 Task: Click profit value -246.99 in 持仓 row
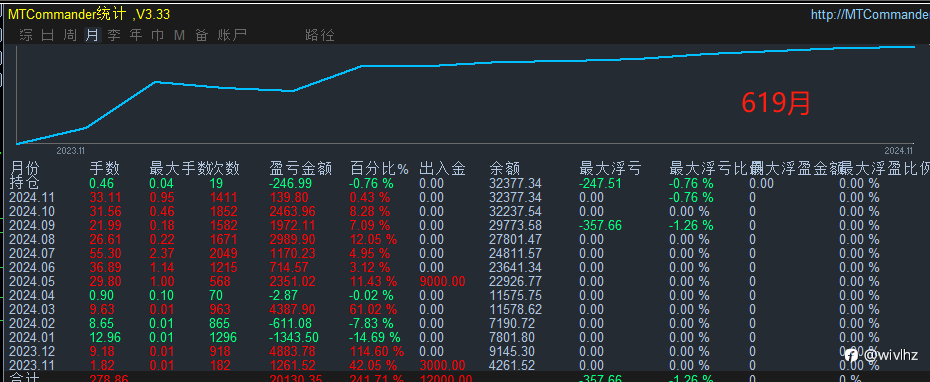click(x=292, y=183)
